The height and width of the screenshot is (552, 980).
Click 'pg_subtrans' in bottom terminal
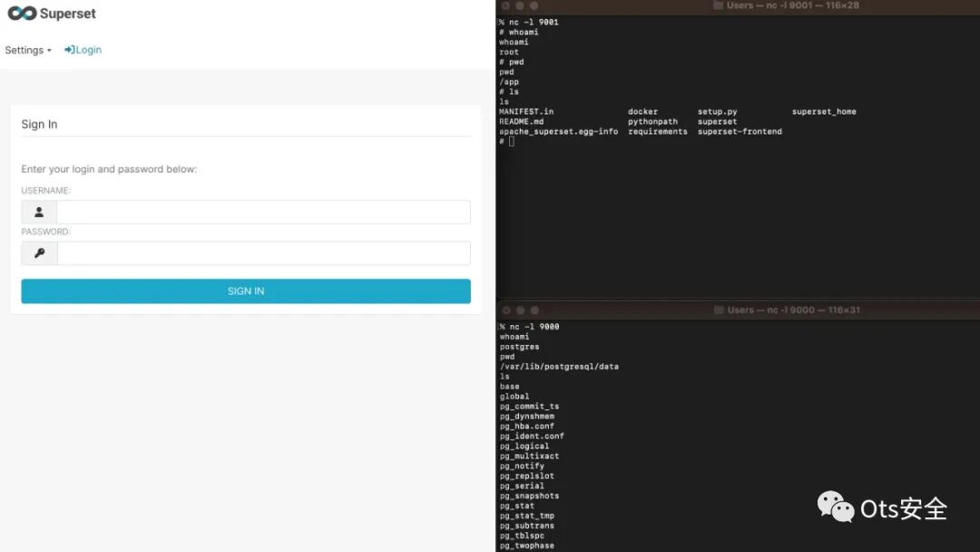(x=527, y=526)
